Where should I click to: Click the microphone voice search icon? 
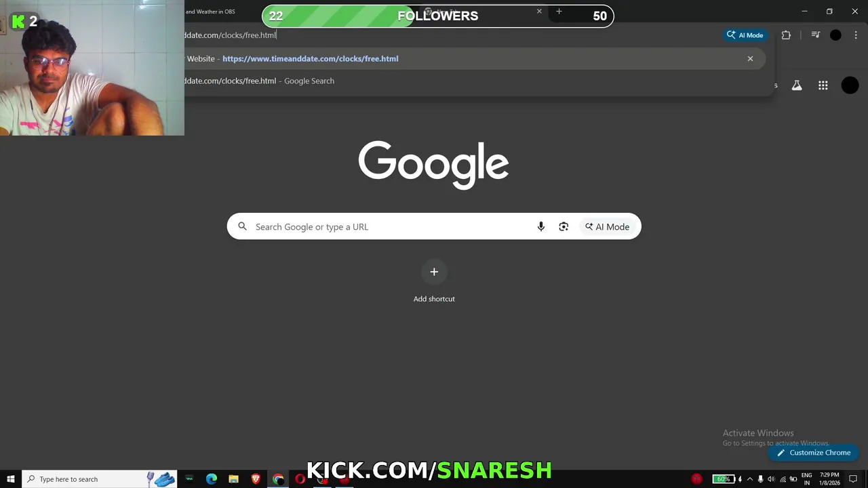[x=540, y=226]
